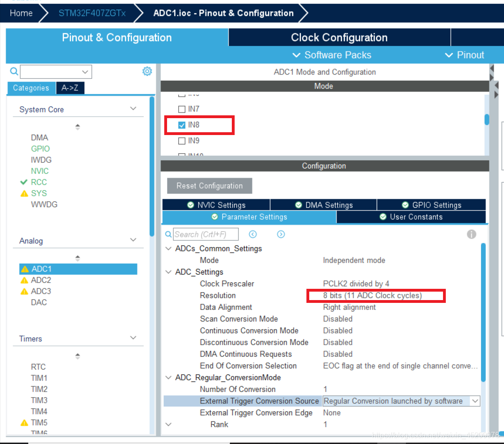Select TIM3 in the Timers list
The image size is (504, 444).
pyautogui.click(x=39, y=400)
